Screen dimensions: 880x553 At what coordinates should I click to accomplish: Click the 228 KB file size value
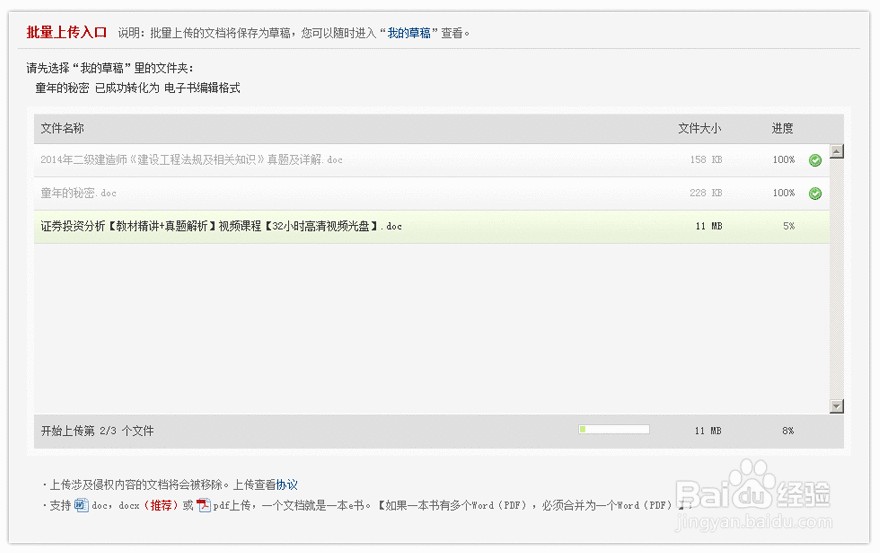706,193
